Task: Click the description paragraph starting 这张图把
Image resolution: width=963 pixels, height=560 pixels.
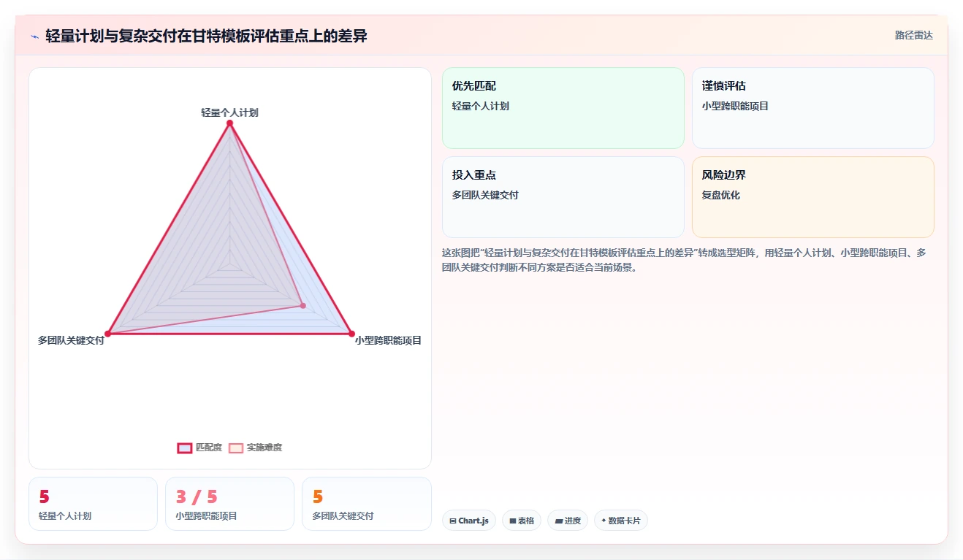Action: [x=685, y=260]
